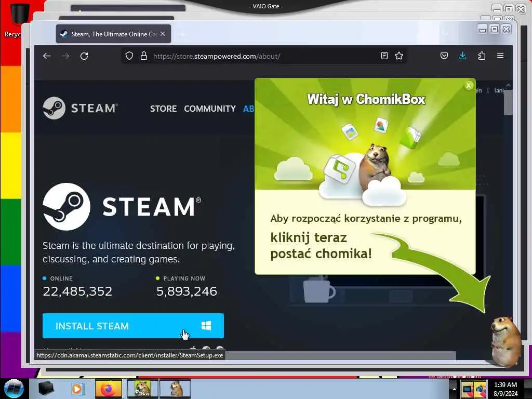Open the Firefox hamburger menu

[500, 55]
